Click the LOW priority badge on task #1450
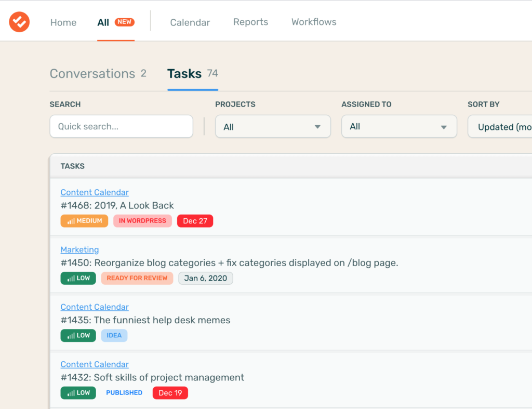 [x=78, y=278]
